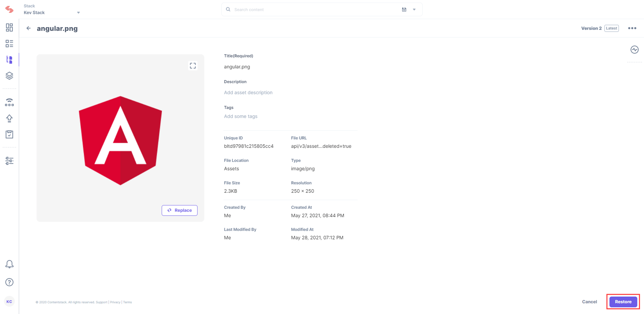Expand image preview to fullscreen
Image resolution: width=644 pixels, height=314 pixels.
193,66
